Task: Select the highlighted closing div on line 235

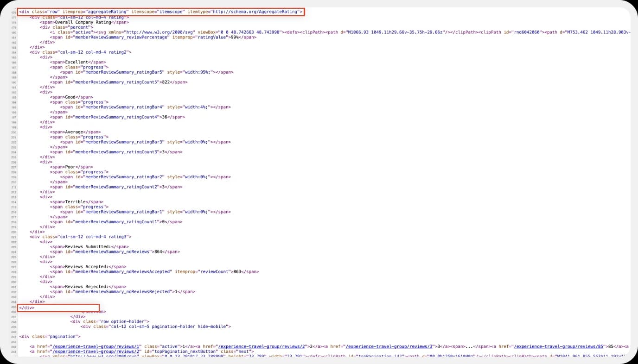Action: pos(27,308)
